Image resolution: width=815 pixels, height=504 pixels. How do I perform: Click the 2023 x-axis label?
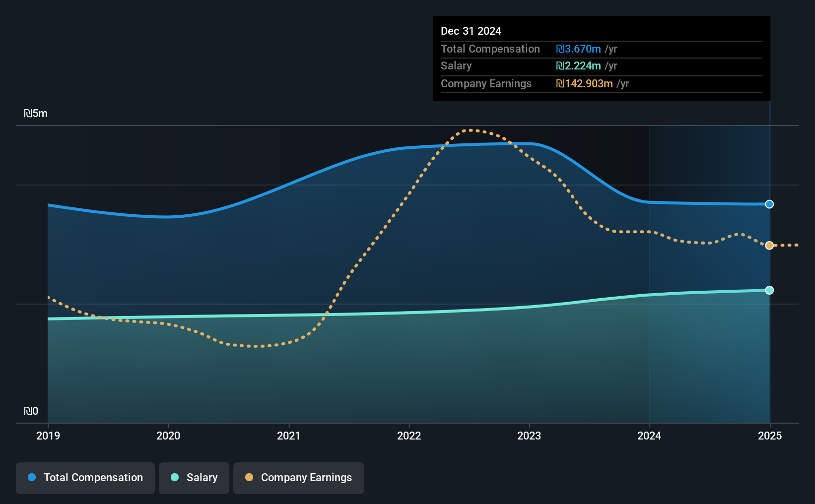point(529,436)
